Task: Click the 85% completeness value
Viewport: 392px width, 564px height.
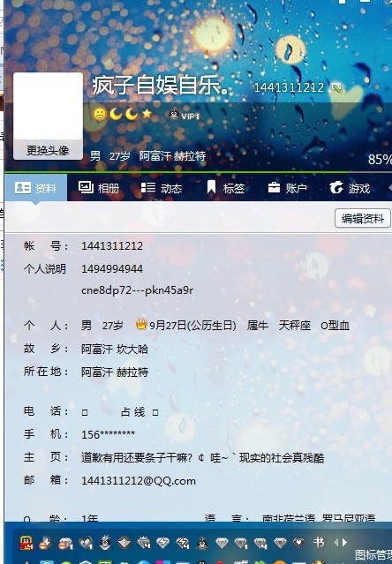Action: 380,160
